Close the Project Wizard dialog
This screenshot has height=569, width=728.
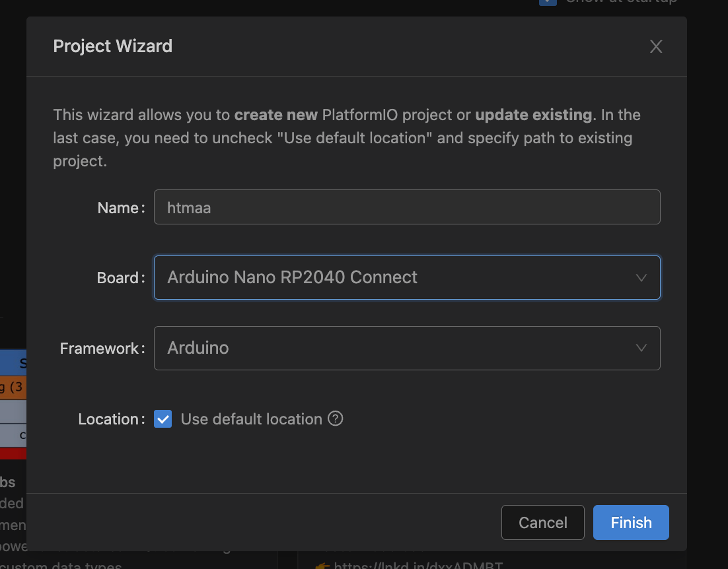[655, 46]
